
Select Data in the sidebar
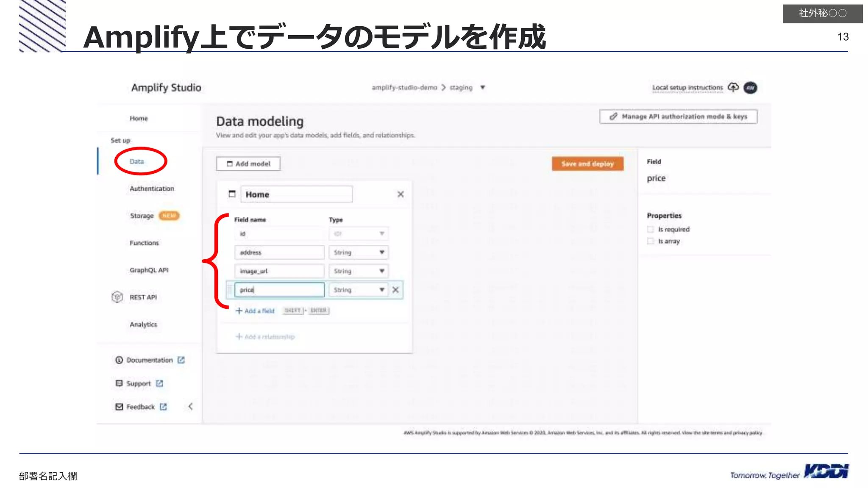(136, 161)
